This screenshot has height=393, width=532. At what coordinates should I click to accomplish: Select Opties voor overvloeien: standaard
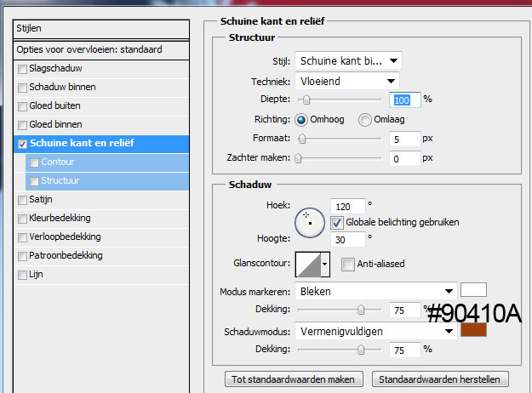(101, 50)
